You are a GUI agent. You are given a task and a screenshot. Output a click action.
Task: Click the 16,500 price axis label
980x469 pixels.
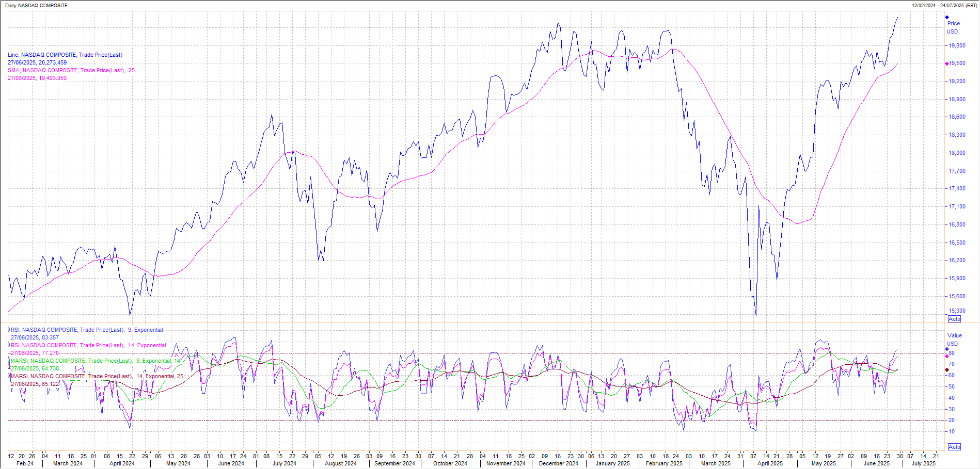(957, 242)
